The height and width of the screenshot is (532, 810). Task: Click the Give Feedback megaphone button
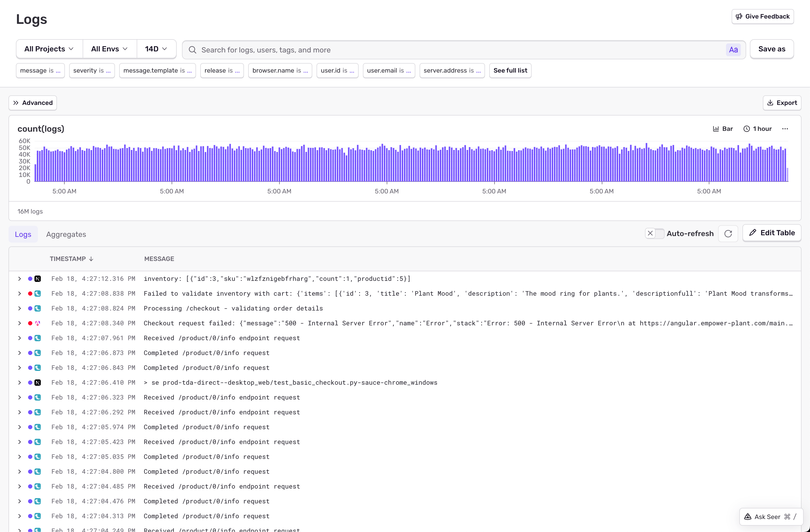coord(762,16)
